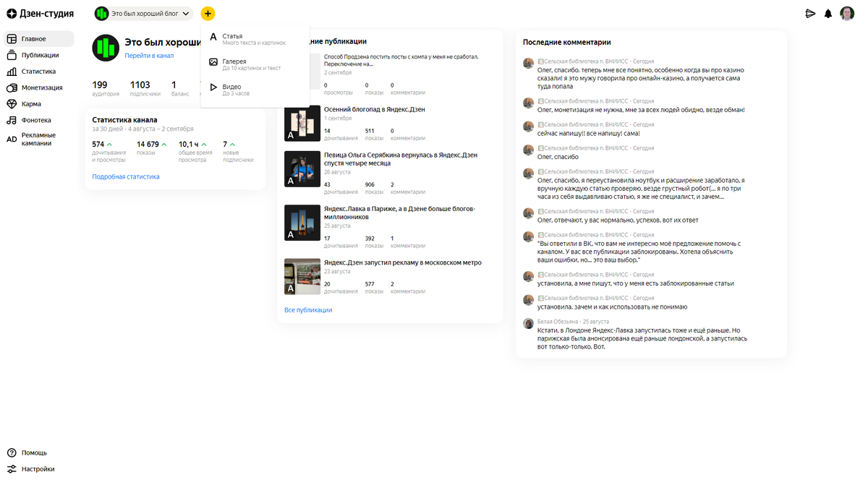Choose Галерея from the create menu
Image resolution: width=868 pixels, height=488 pixels.
pos(255,64)
